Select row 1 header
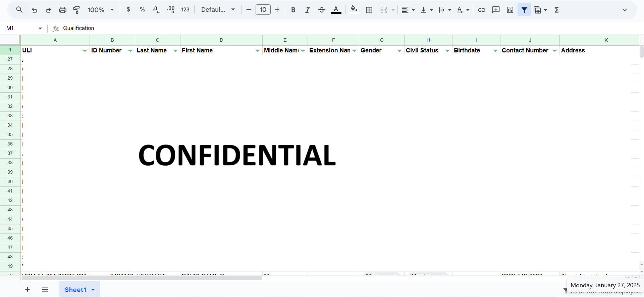Image resolution: width=644 pixels, height=298 pixels. pyautogui.click(x=10, y=50)
